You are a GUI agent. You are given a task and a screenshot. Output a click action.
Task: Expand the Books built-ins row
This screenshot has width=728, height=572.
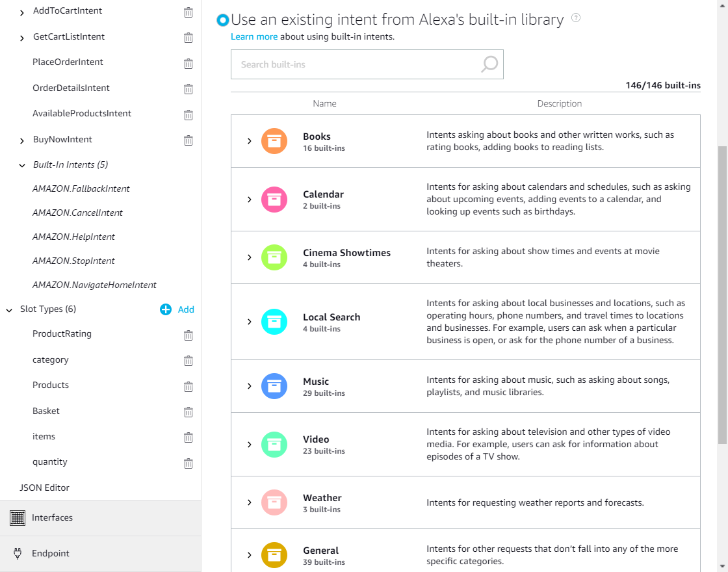[x=250, y=140]
